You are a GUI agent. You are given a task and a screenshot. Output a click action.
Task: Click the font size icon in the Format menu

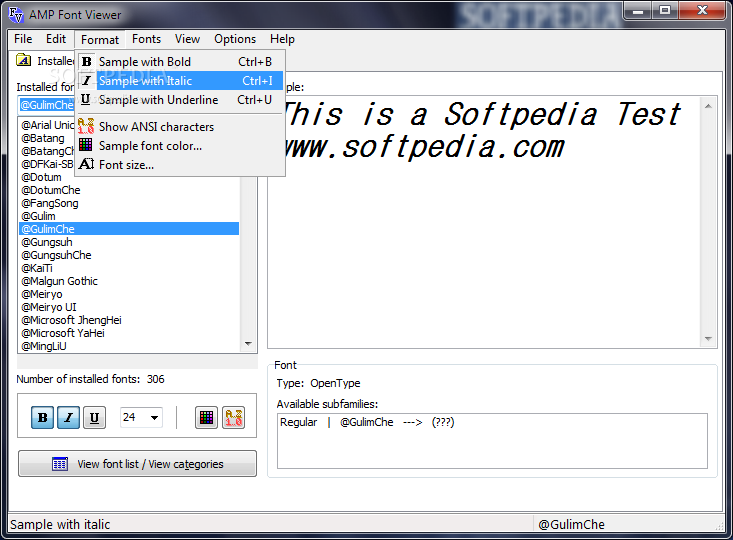[86, 164]
